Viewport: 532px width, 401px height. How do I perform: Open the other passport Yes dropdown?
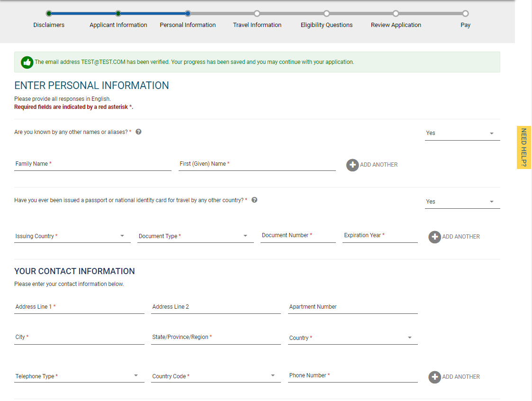click(x=462, y=202)
